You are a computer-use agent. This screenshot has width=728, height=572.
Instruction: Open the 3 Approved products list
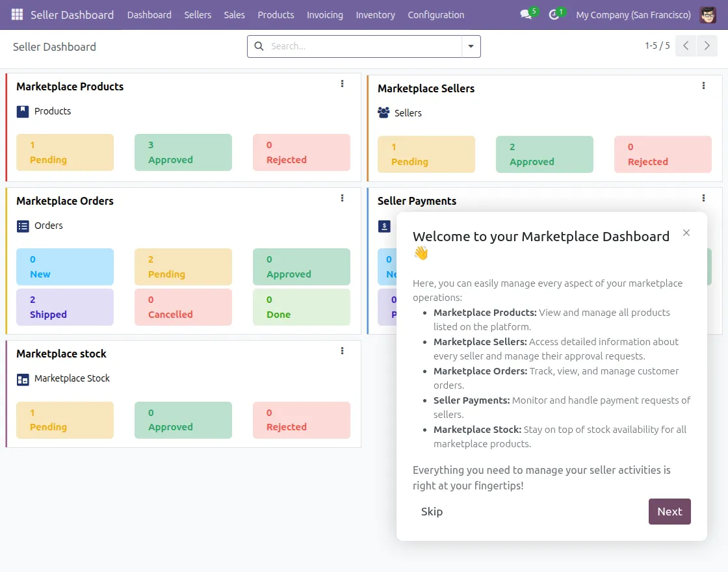coord(183,152)
